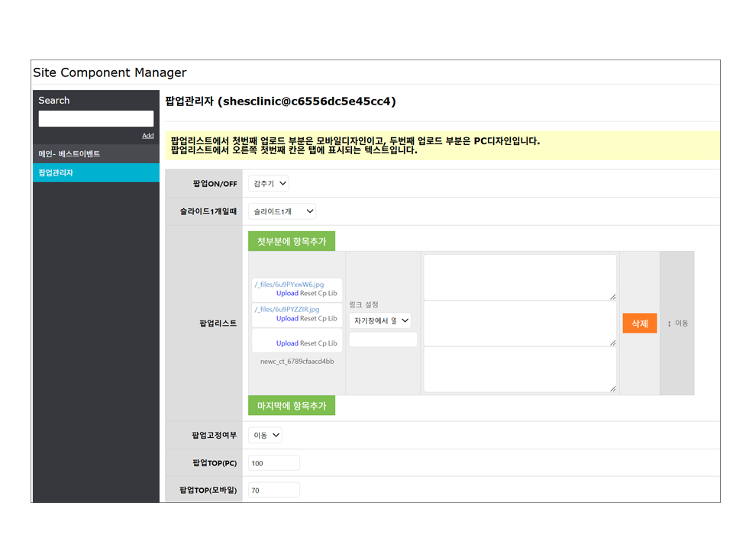Click the resize grip of first text area
The height and width of the screenshot is (560, 749).
tap(613, 297)
